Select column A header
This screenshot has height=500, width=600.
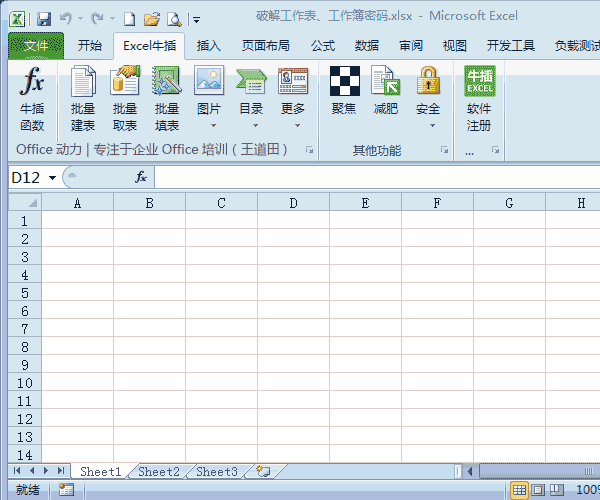coord(77,203)
